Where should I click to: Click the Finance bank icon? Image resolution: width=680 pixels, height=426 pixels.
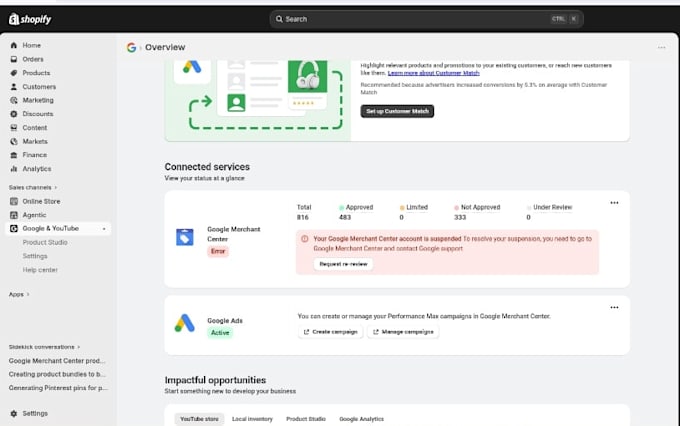pyautogui.click(x=14, y=155)
